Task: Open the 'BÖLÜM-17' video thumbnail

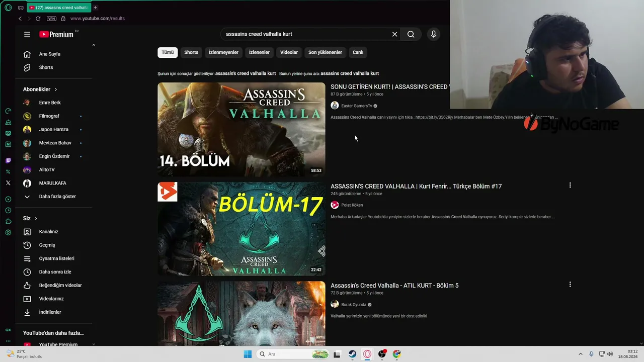Action: (242, 229)
